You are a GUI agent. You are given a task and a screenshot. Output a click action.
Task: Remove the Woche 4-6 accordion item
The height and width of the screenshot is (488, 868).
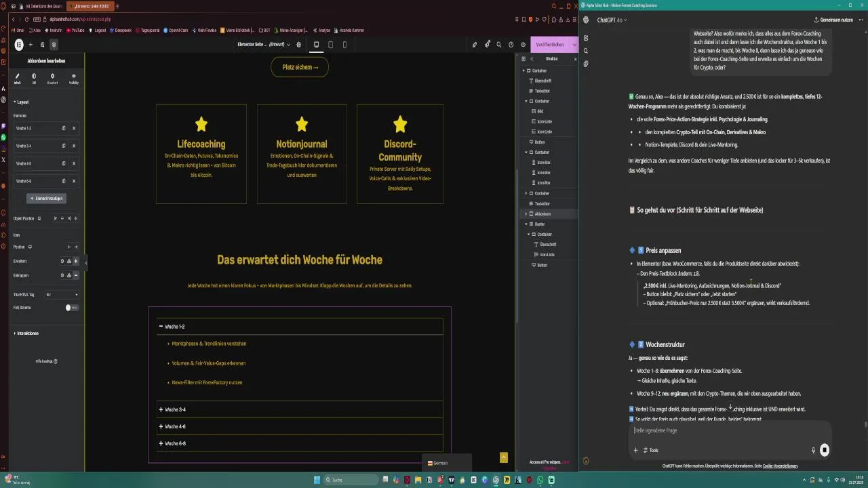click(x=74, y=163)
